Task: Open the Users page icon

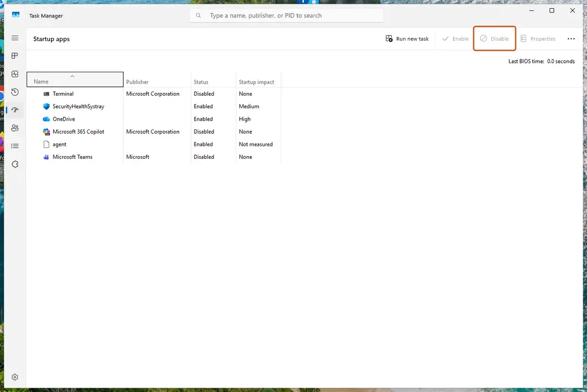Action: [x=15, y=128]
